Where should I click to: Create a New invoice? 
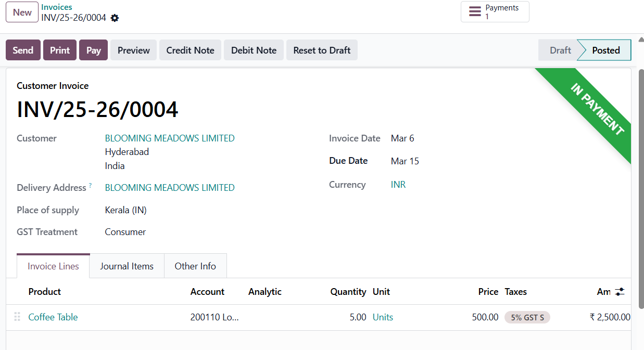[x=22, y=12]
